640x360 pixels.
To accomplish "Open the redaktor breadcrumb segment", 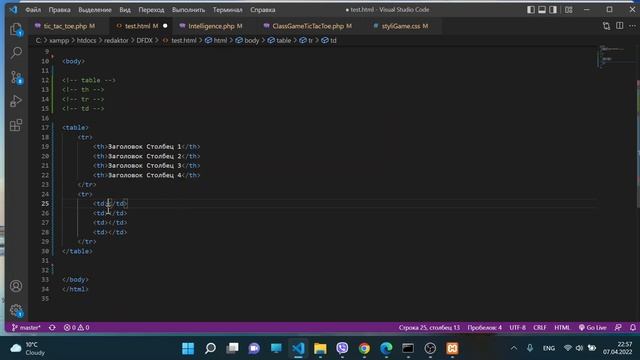I will [116, 40].
